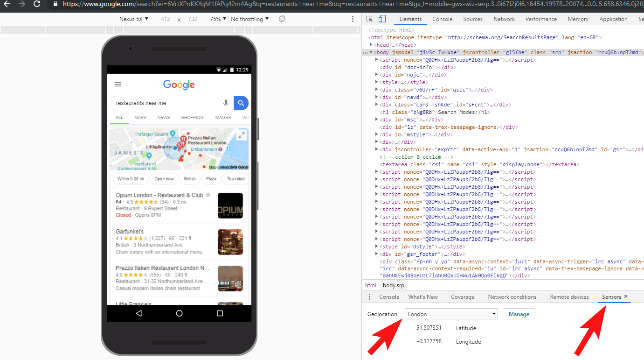Open the Prezzo Italian Restaurant listing
644x360 pixels.
click(163, 268)
